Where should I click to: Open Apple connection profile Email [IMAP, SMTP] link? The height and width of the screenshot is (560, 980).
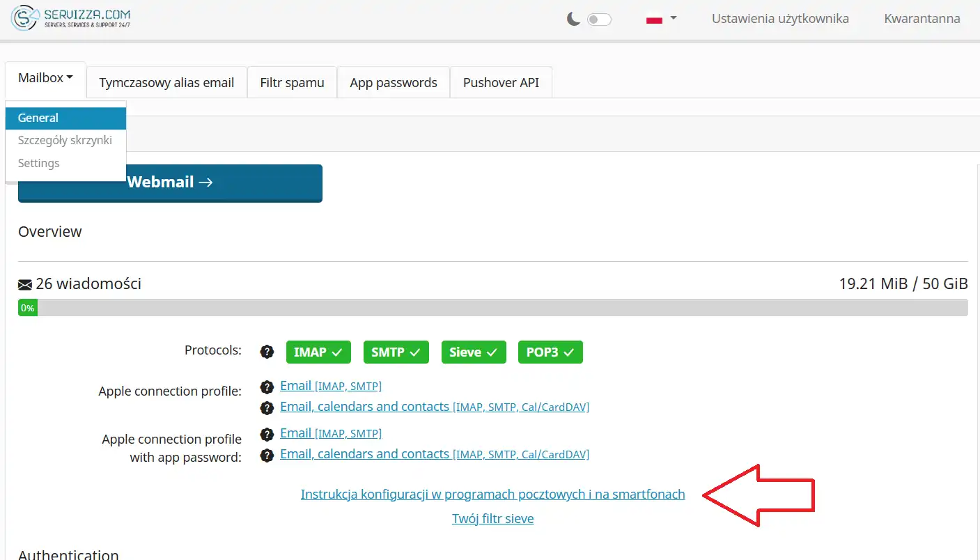[331, 386]
